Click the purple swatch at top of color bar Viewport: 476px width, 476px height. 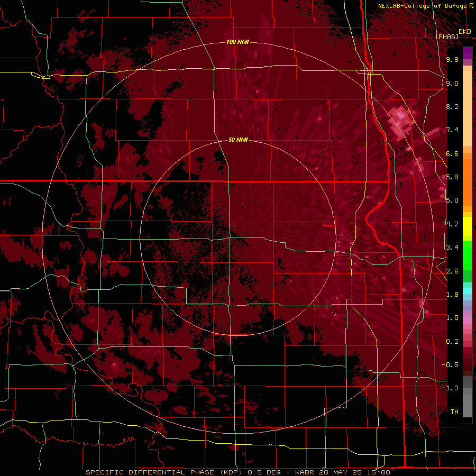coord(467,53)
